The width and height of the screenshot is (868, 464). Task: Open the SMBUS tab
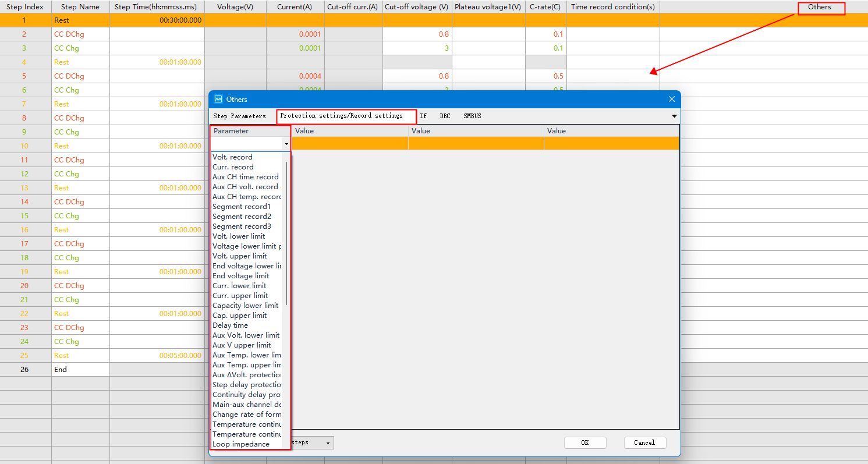(x=472, y=116)
